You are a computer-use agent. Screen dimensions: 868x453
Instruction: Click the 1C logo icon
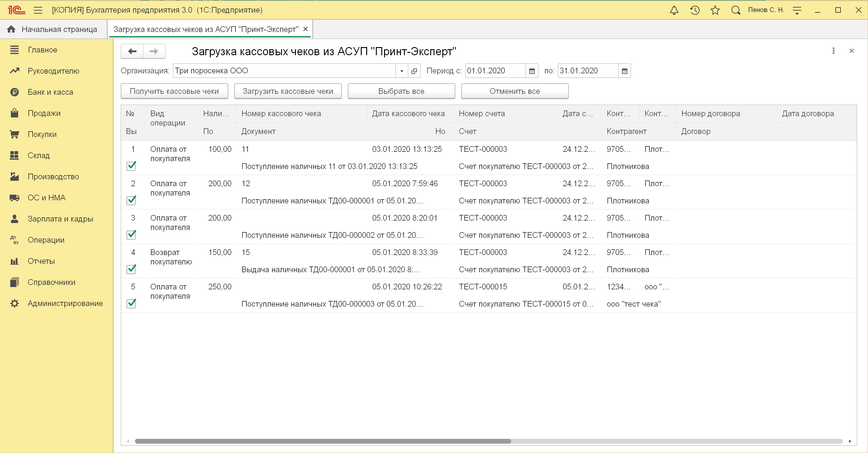coord(17,10)
